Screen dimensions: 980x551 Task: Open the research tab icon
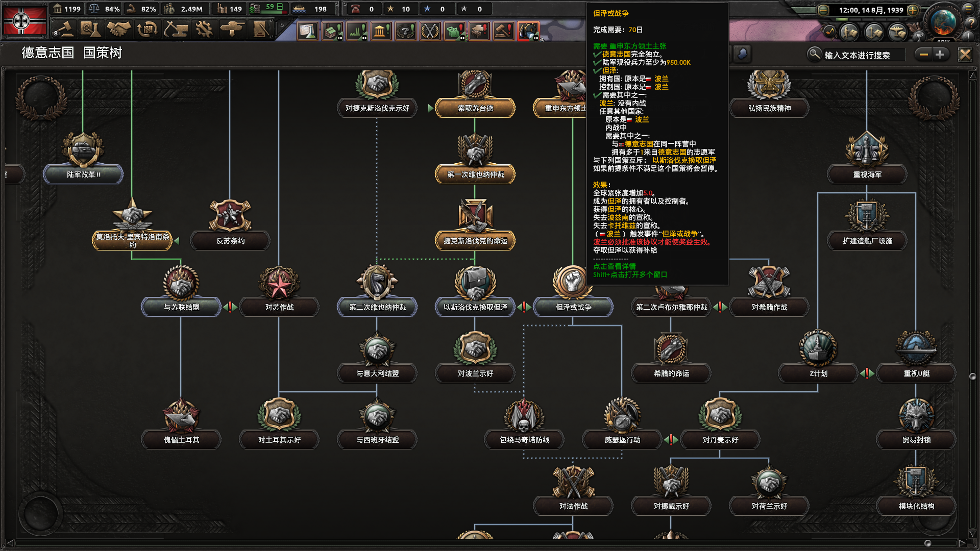click(91, 30)
